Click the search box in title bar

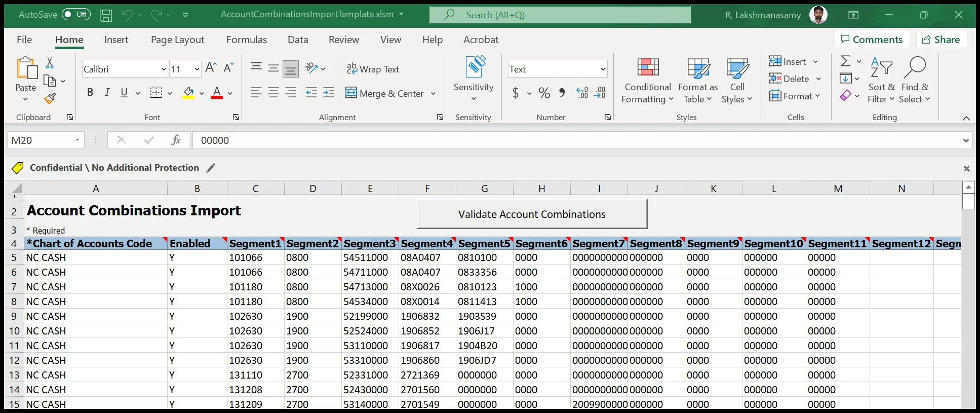[x=560, y=15]
